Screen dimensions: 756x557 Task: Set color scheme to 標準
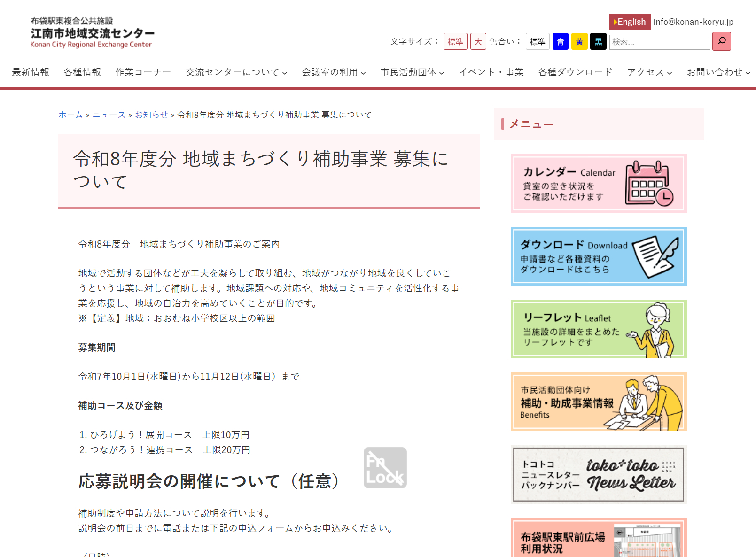click(538, 42)
